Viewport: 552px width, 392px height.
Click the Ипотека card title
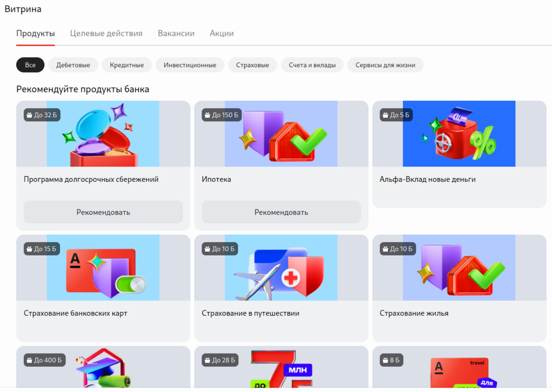pyautogui.click(x=217, y=179)
